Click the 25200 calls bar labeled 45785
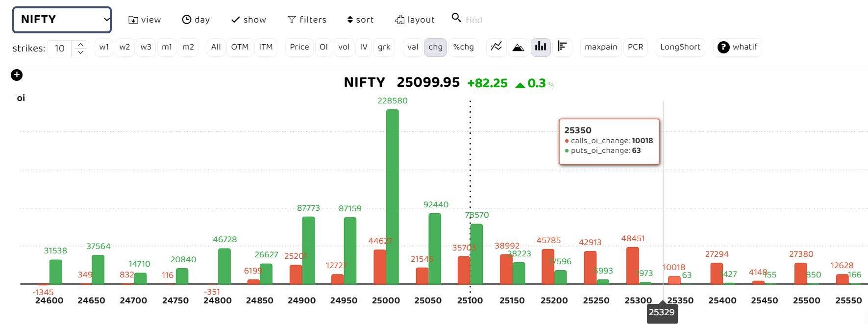 (x=548, y=267)
